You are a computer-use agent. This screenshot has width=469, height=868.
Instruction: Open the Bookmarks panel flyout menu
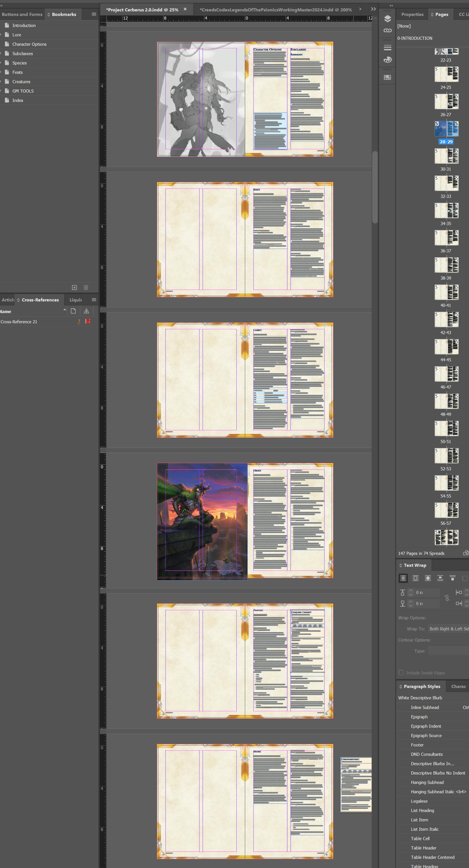point(94,14)
